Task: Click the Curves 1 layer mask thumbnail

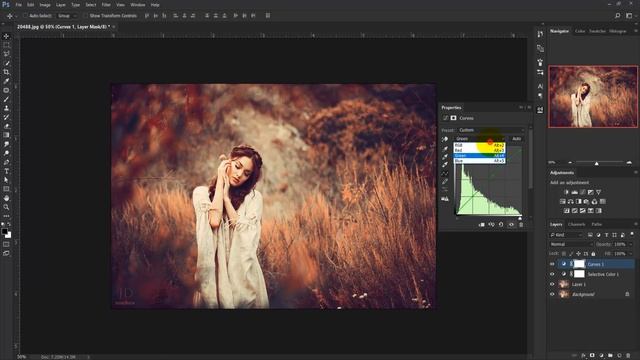Action: (x=579, y=264)
